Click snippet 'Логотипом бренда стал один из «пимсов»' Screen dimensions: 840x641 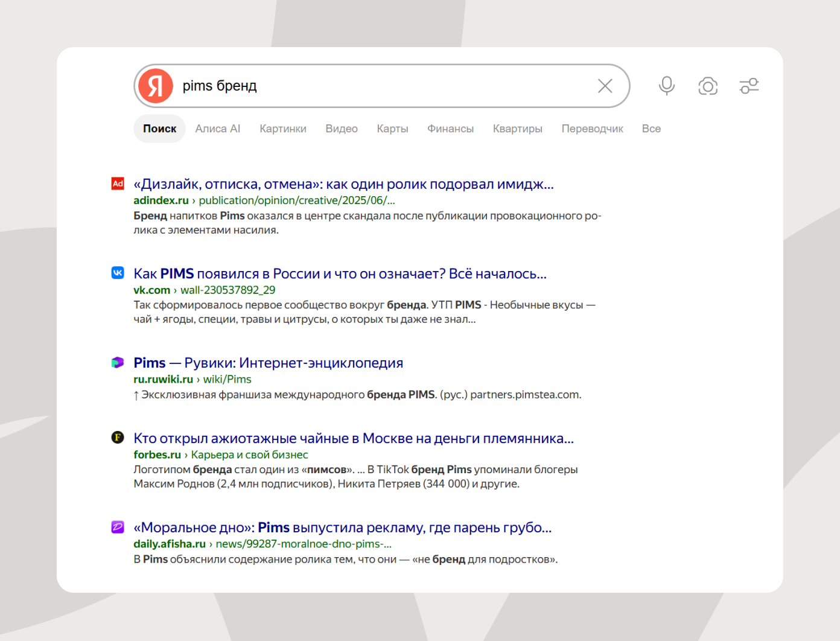355,477
